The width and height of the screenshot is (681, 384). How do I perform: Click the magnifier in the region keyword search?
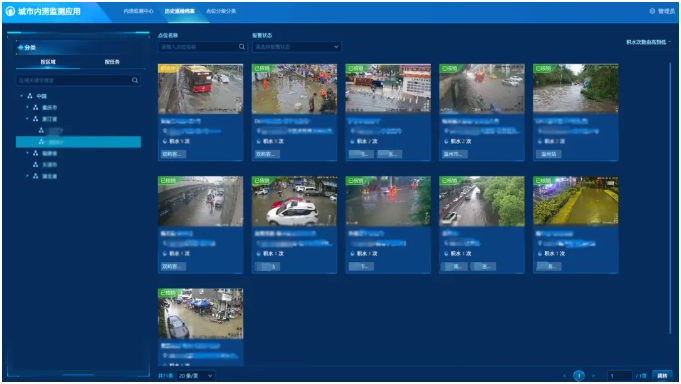tap(135, 80)
